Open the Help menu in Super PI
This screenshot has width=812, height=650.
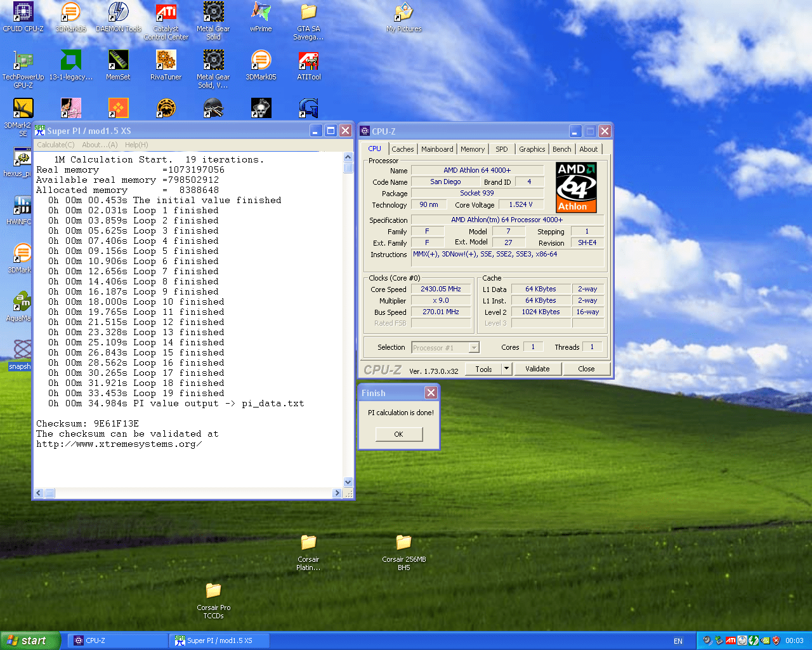(136, 145)
